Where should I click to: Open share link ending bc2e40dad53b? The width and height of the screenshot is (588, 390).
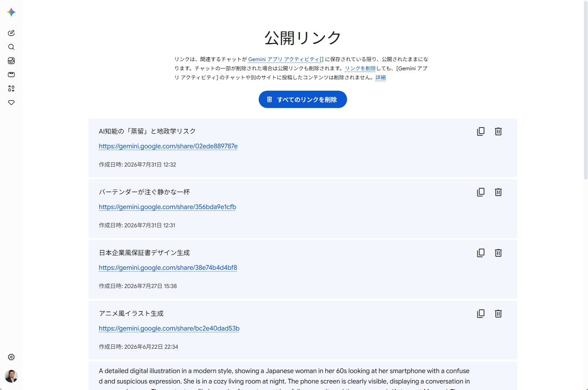pyautogui.click(x=169, y=328)
